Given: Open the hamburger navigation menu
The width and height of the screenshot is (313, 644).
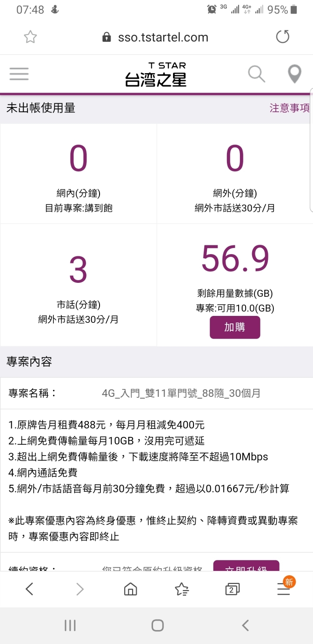Looking at the screenshot, I should pos(19,74).
